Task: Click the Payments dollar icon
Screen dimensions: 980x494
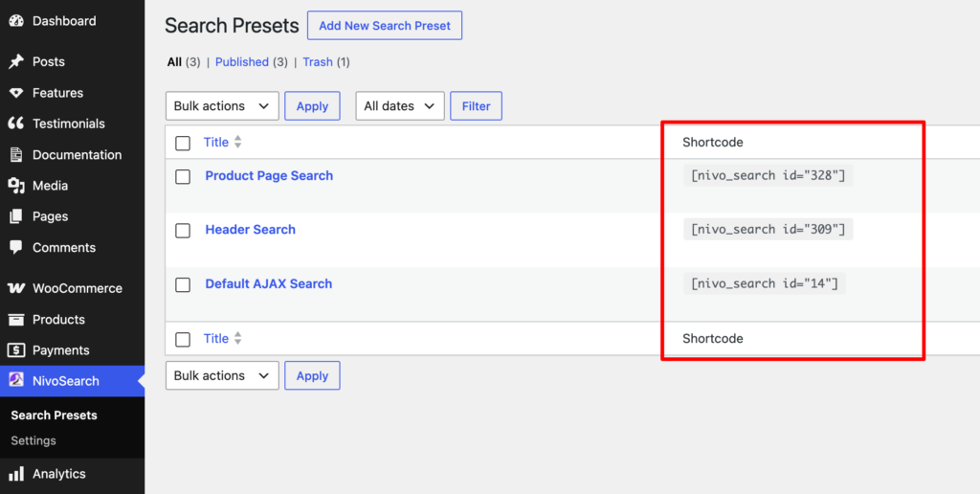Action: pyautogui.click(x=16, y=350)
